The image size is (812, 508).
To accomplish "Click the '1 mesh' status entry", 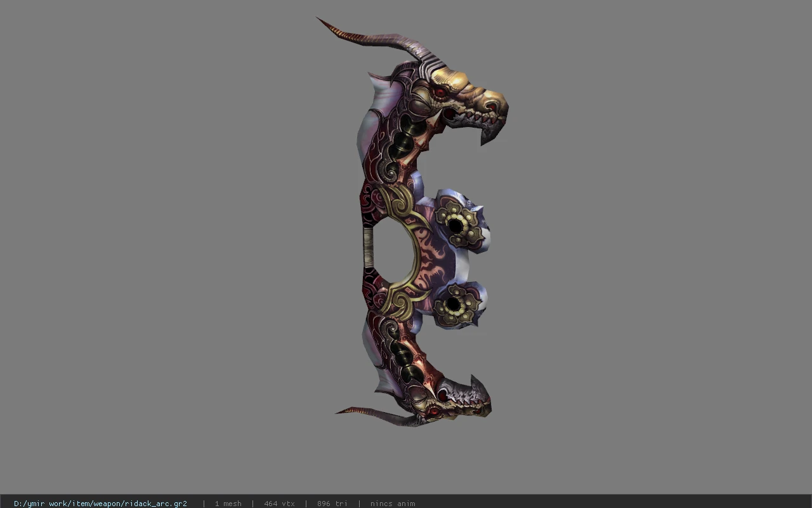I will tap(228, 504).
